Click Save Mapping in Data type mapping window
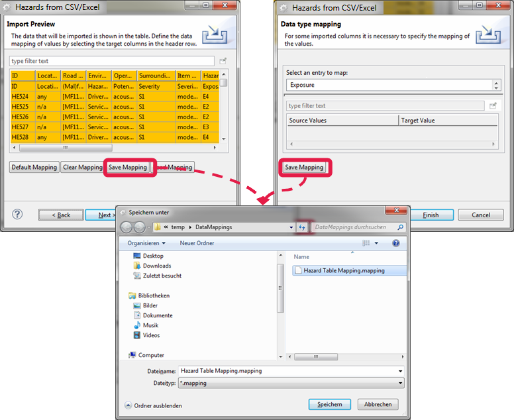 pos(304,167)
